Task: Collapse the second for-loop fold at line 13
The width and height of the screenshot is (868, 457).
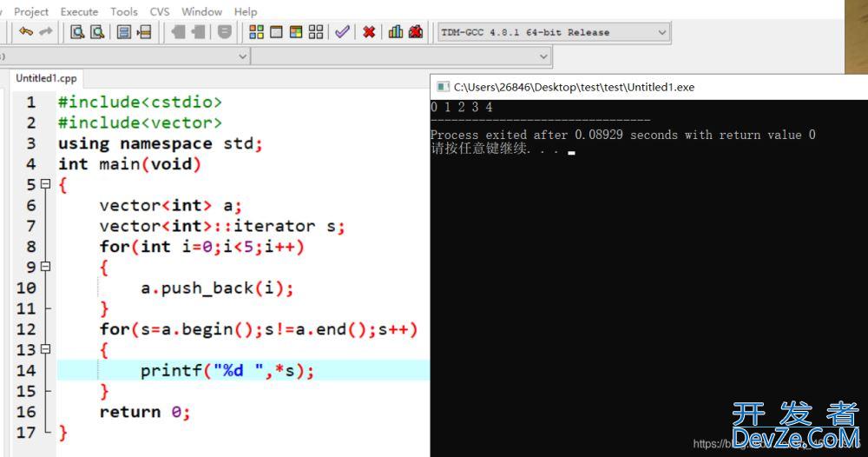Action: (45, 349)
